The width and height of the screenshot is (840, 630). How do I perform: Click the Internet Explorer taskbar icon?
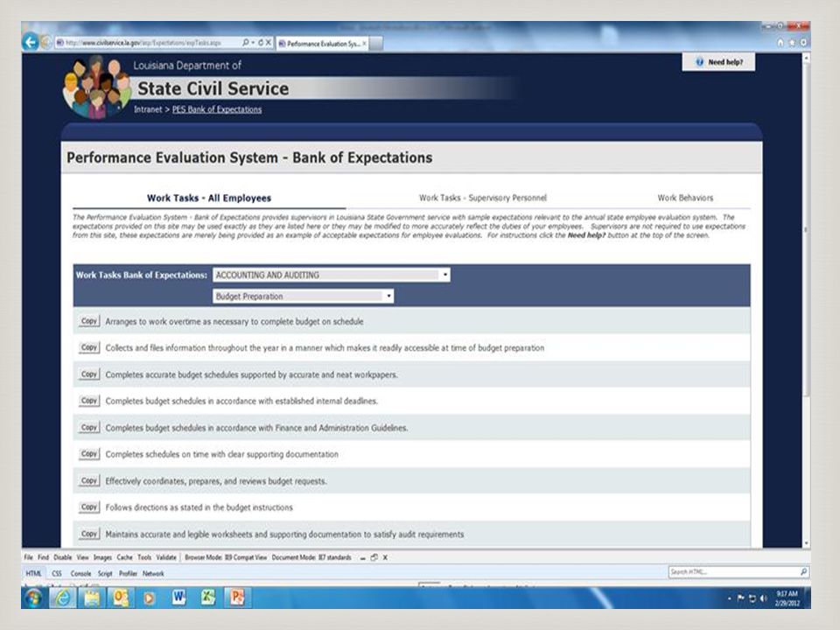63,598
